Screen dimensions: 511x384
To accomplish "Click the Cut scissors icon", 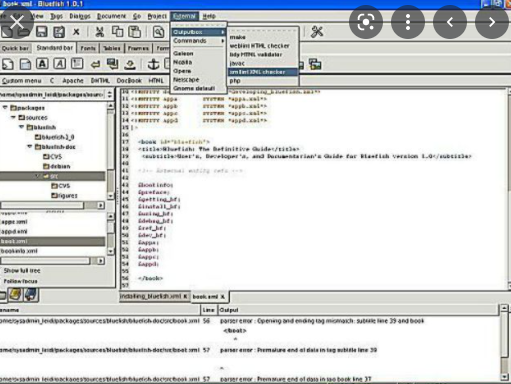I will (x=100, y=32).
